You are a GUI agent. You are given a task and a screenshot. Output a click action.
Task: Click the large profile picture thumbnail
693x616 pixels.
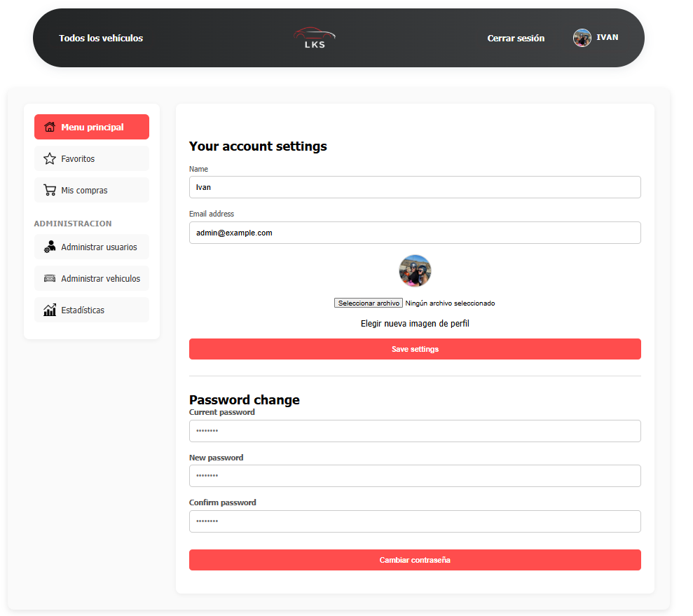(415, 271)
